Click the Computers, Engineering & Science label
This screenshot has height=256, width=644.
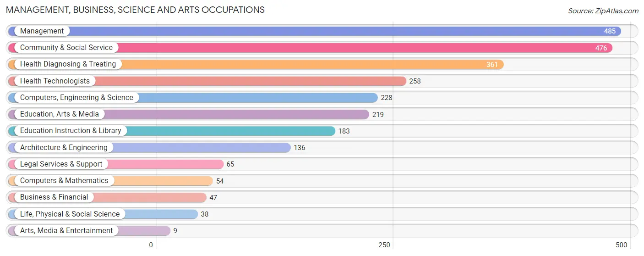click(x=76, y=98)
